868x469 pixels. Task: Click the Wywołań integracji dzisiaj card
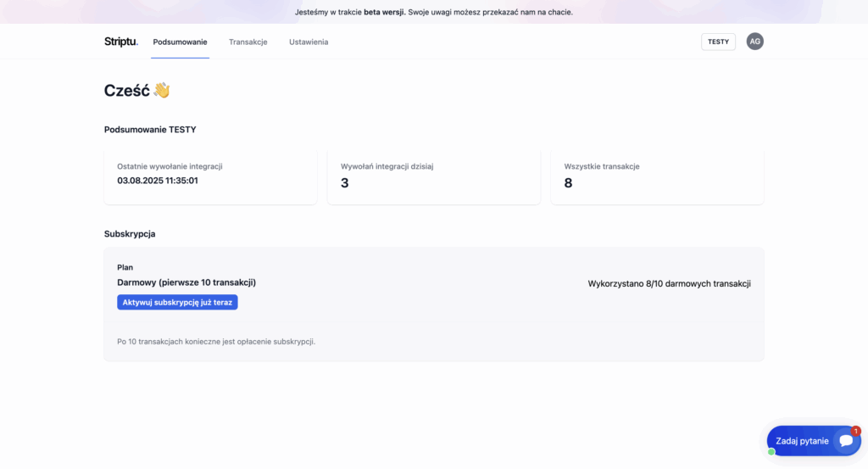(434, 176)
